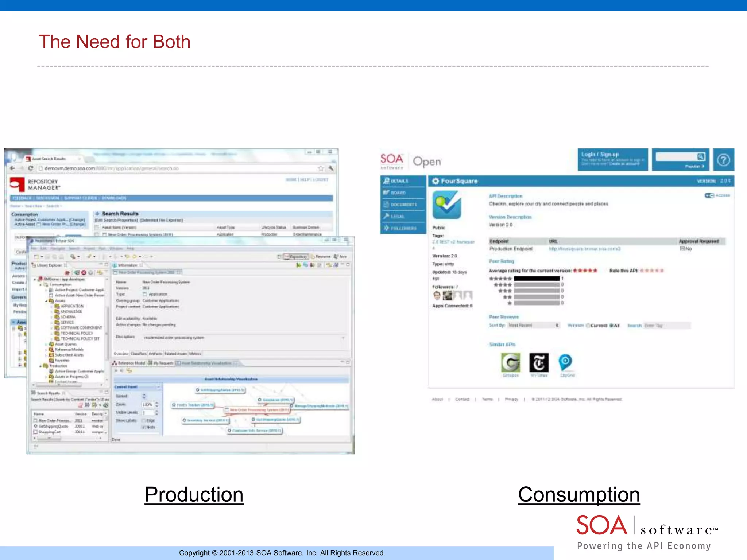
Task: Open the FOLLOWERS sidebar menu item
Action: [x=403, y=228]
